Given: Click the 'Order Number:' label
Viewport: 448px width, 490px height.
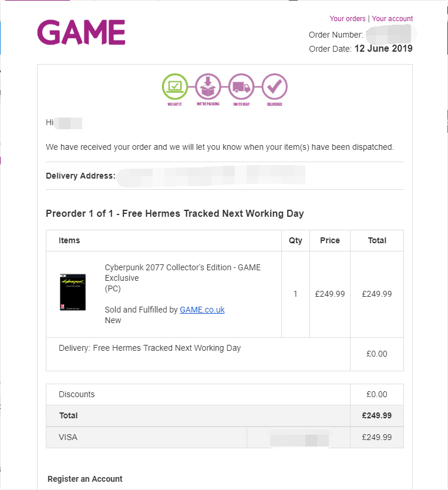Looking at the screenshot, I should (x=336, y=35).
